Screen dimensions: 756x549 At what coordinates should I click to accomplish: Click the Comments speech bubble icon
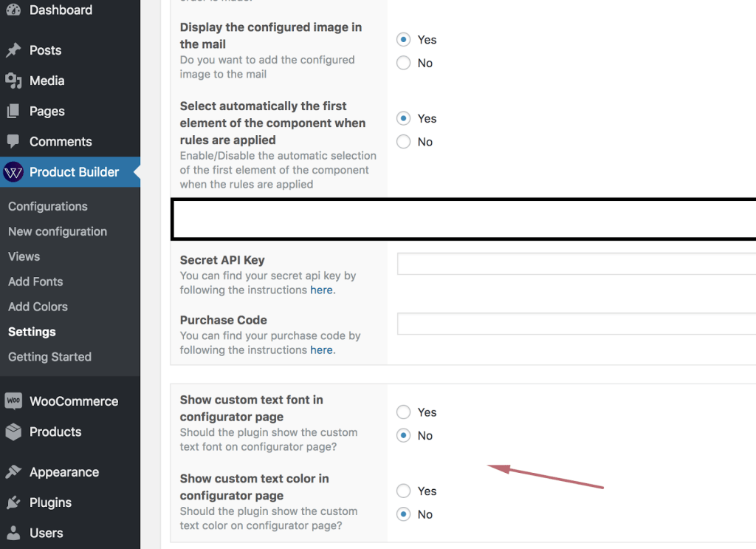point(13,141)
